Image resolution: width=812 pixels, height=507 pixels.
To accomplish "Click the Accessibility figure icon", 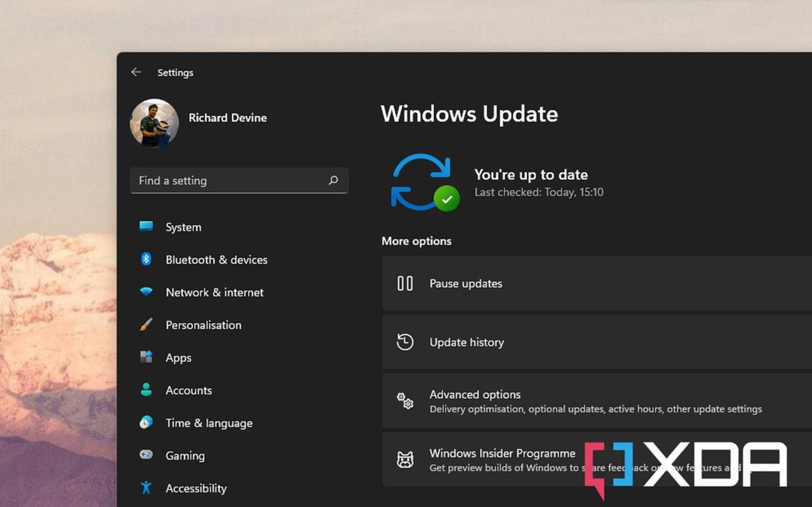I will pos(146,488).
